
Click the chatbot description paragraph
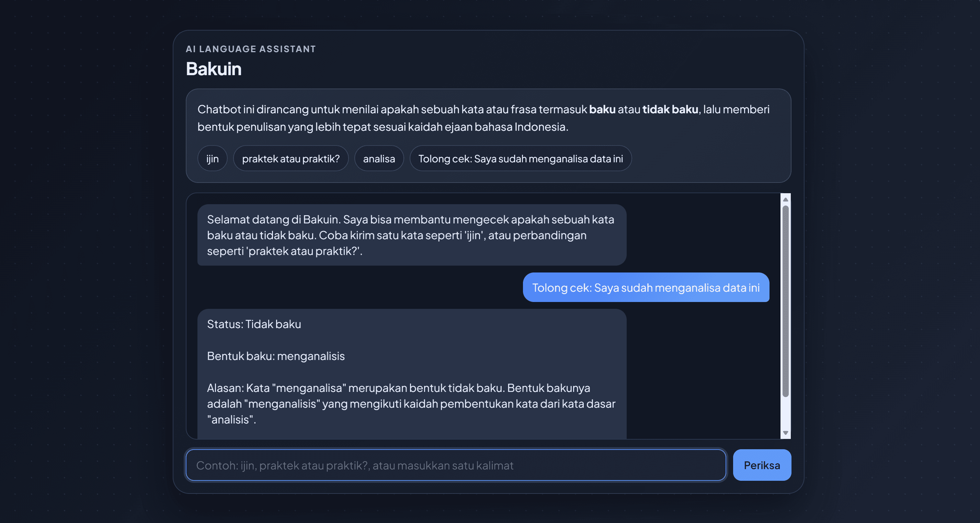tap(483, 118)
